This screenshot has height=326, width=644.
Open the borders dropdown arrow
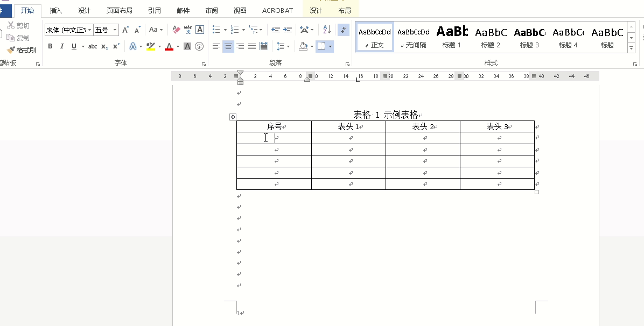(330, 46)
